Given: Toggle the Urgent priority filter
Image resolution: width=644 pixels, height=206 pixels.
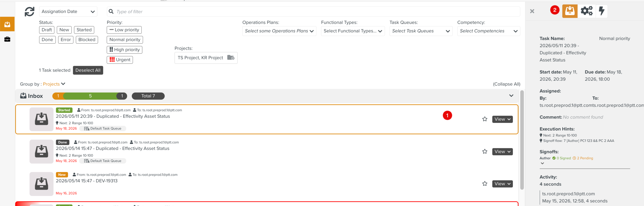Looking at the screenshot, I should (120, 60).
